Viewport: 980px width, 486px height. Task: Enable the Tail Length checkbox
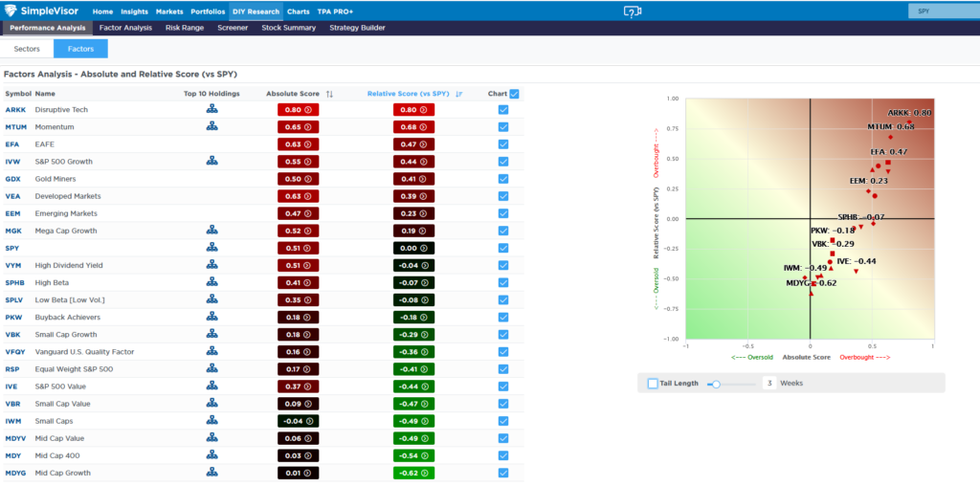pos(653,384)
